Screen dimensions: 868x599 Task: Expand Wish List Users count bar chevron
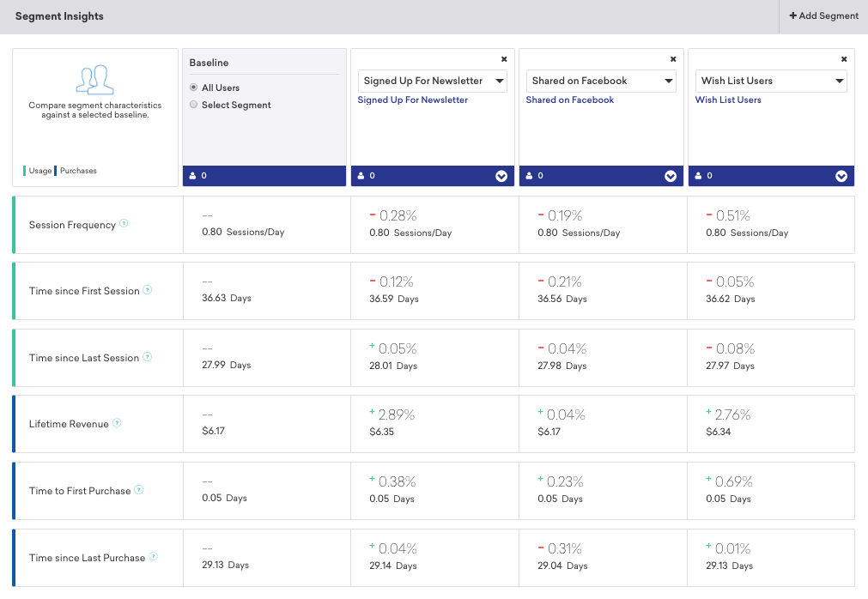(841, 177)
